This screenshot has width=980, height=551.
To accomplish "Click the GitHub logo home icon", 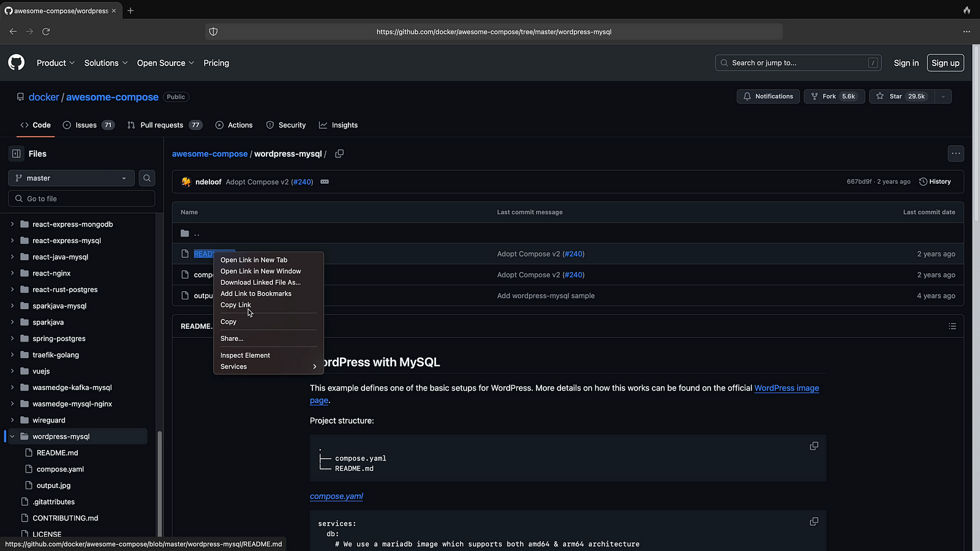I will click(17, 62).
